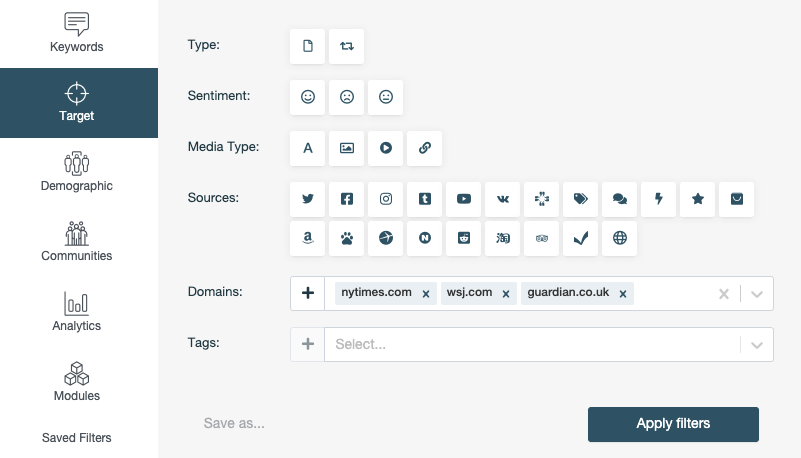Choose the Reddit source icon
Viewport: 801px width, 458px height.
464,238
